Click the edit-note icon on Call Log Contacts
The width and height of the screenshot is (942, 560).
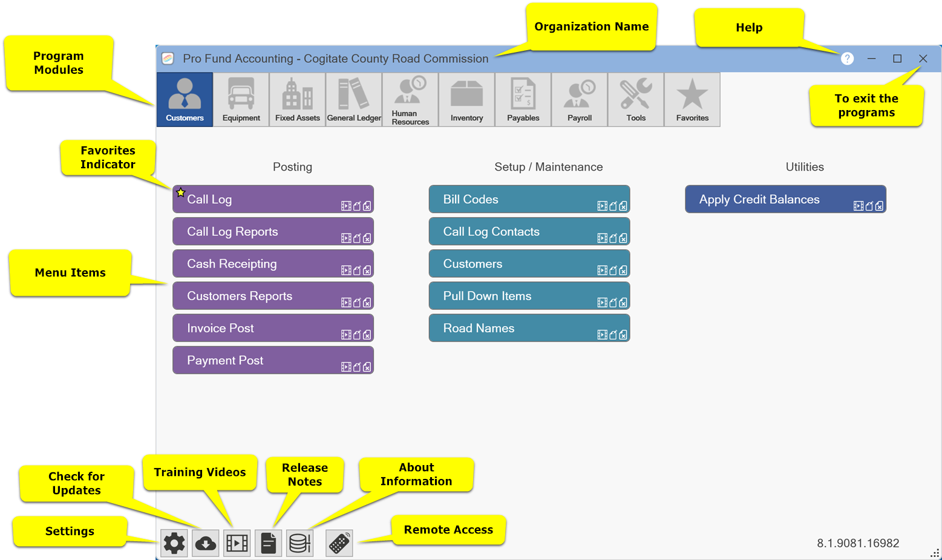[613, 238]
